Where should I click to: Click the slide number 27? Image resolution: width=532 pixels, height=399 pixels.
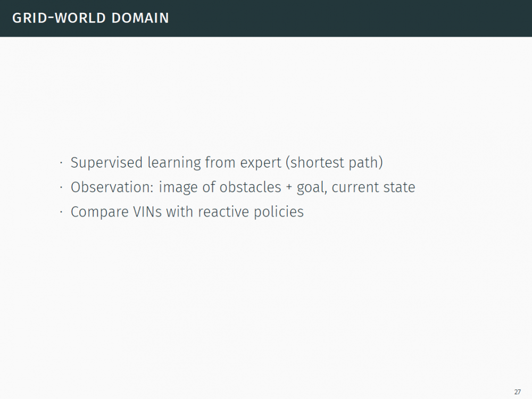pyautogui.click(x=518, y=392)
